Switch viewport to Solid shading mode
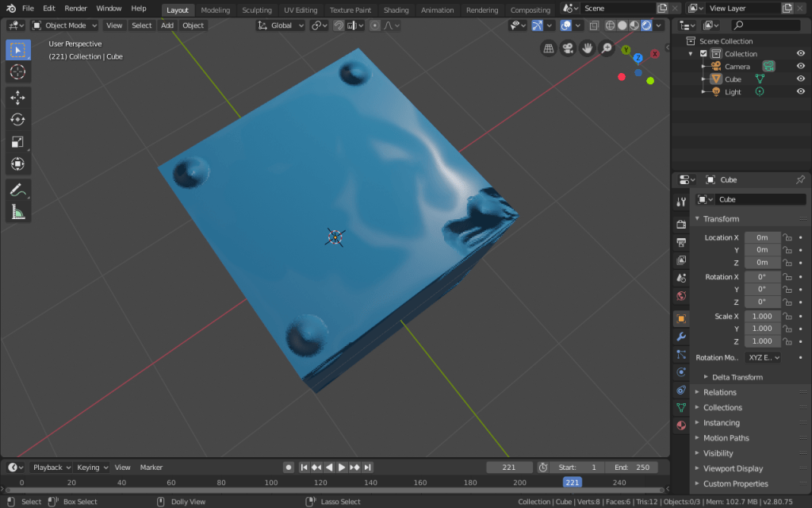Screen dimensions: 812x508 point(622,25)
